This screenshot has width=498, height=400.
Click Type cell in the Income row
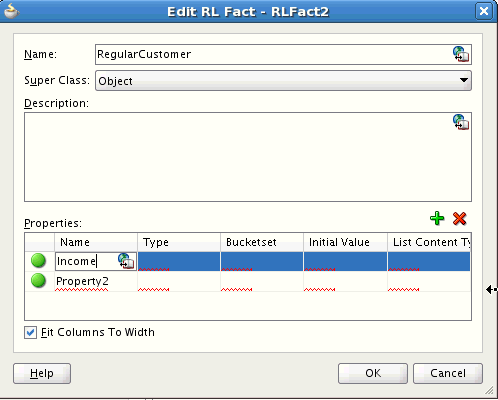click(179, 261)
